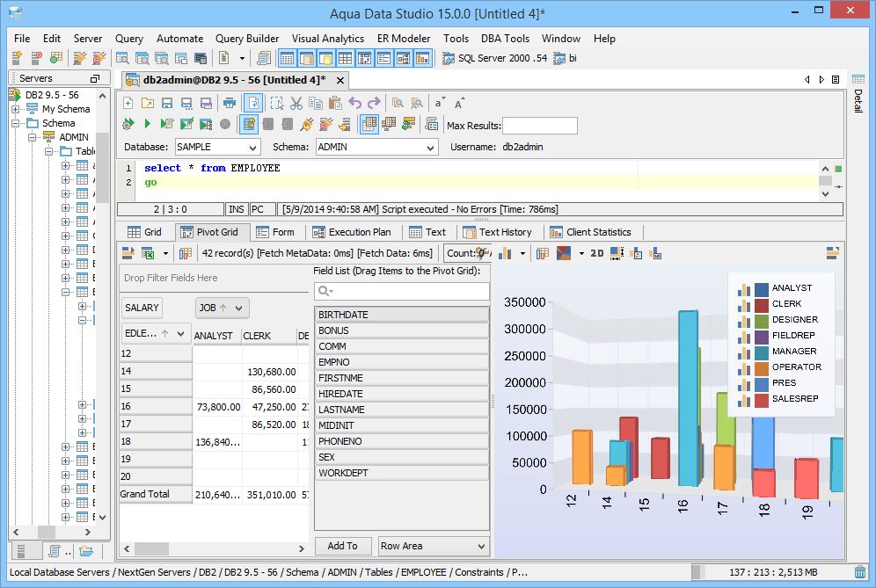Toggle the chart-view icon at the end of highlighted group
876x588 pixels.
pos(422,58)
